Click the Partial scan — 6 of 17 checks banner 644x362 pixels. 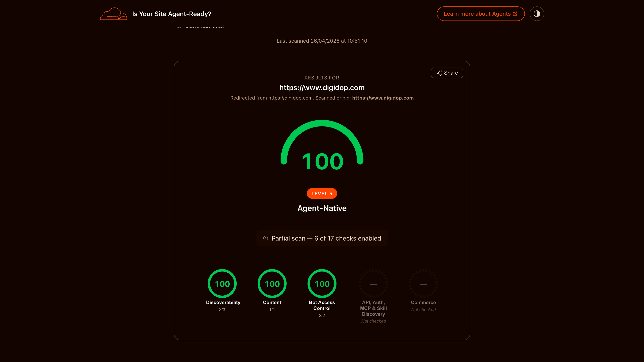point(322,238)
